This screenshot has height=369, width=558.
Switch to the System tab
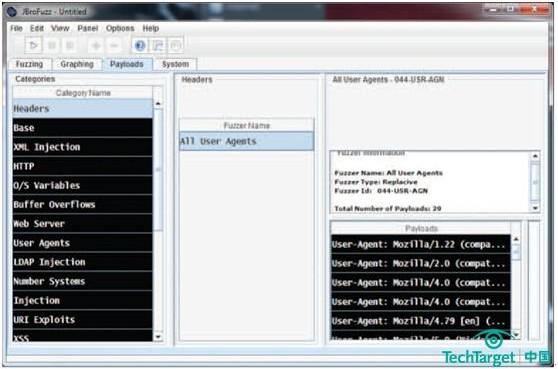pyautogui.click(x=175, y=64)
